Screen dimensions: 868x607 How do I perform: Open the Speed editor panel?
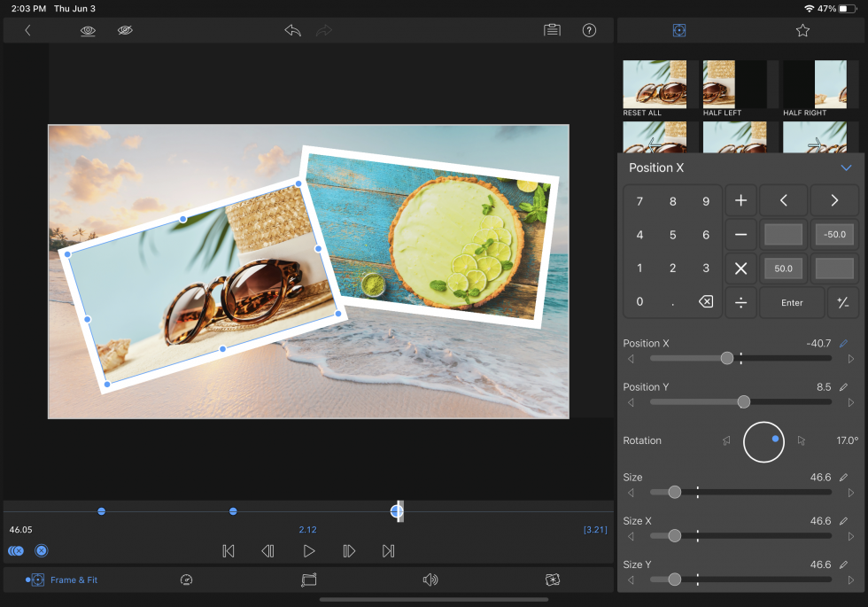click(x=186, y=580)
